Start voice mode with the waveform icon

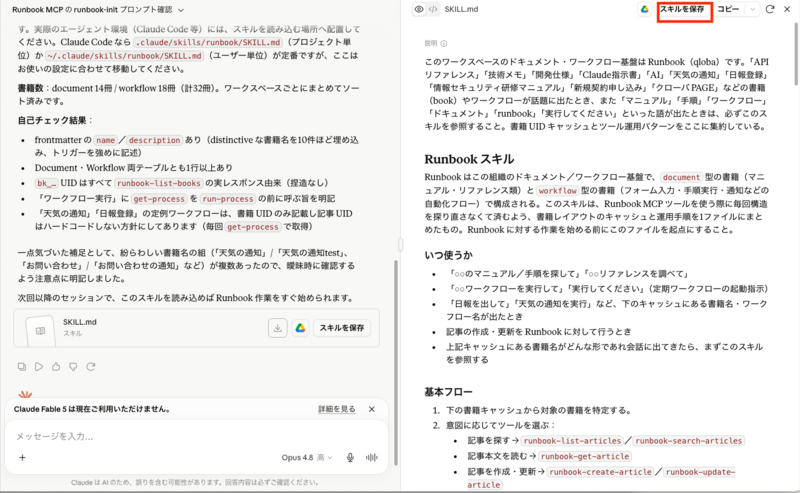click(x=371, y=458)
